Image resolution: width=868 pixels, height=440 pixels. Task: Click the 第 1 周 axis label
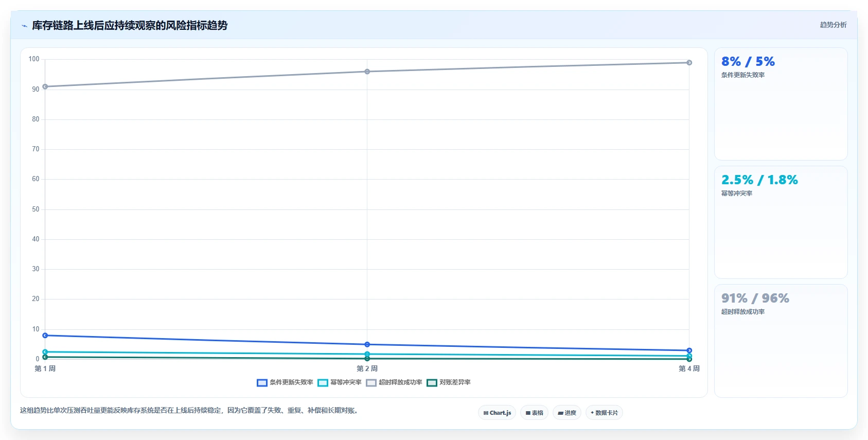click(45, 368)
